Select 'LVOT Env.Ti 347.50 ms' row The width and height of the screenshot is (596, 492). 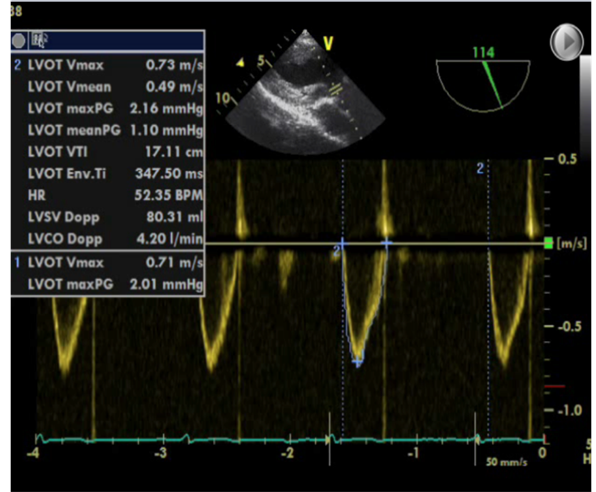point(108,174)
